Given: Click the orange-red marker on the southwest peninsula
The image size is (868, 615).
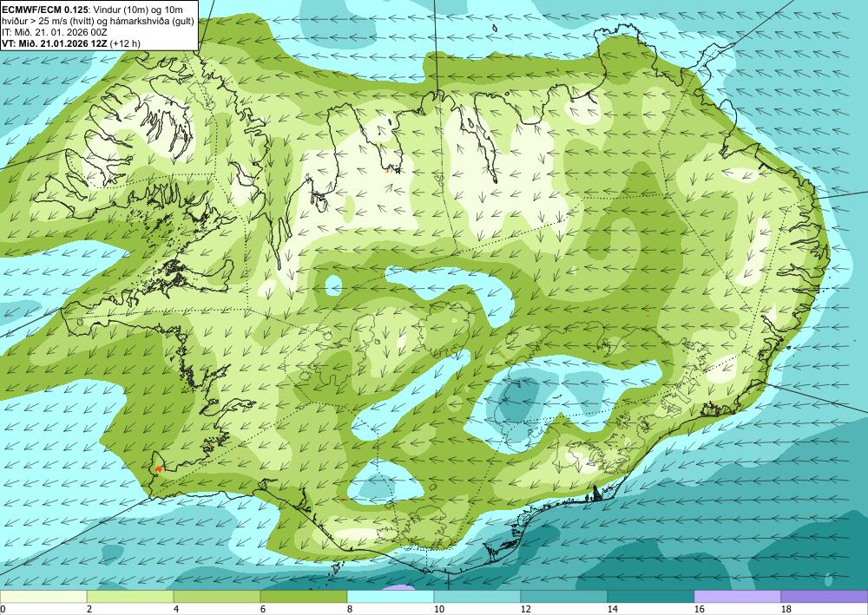Looking at the screenshot, I should click(159, 469).
